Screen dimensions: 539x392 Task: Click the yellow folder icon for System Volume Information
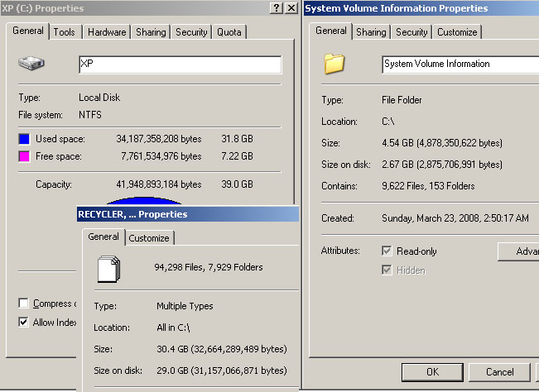(334, 64)
